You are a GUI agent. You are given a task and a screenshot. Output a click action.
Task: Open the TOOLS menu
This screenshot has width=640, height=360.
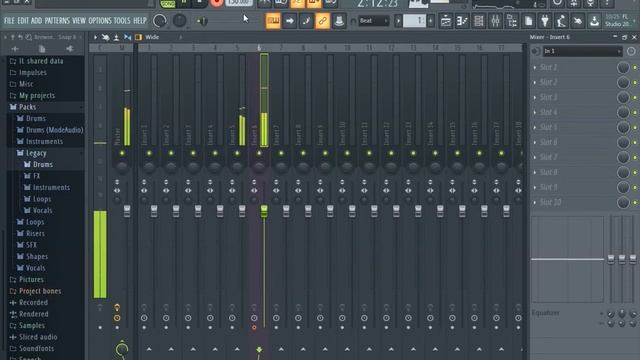(x=122, y=21)
